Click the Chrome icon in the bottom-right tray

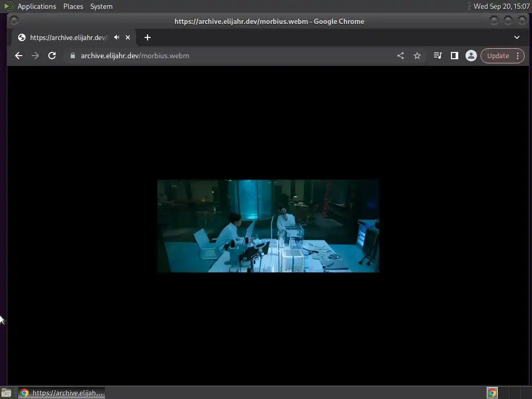click(492, 393)
